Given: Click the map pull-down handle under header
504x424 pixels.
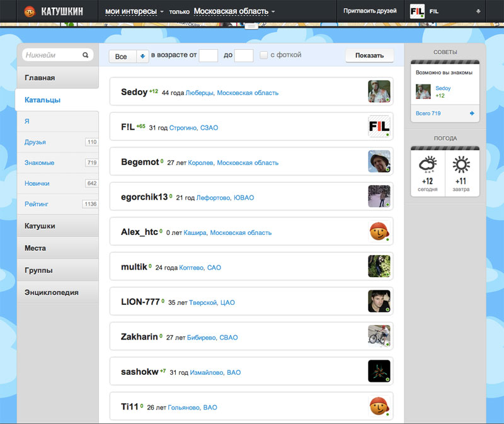Looking at the screenshot, I should (x=251, y=26).
